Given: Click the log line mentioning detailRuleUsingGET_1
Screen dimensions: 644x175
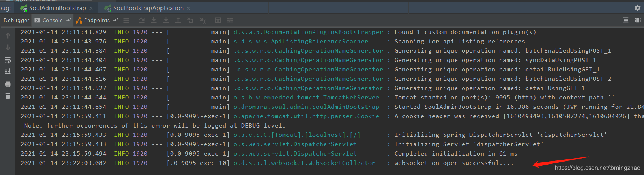Looking at the screenshot, I should (x=310, y=70).
